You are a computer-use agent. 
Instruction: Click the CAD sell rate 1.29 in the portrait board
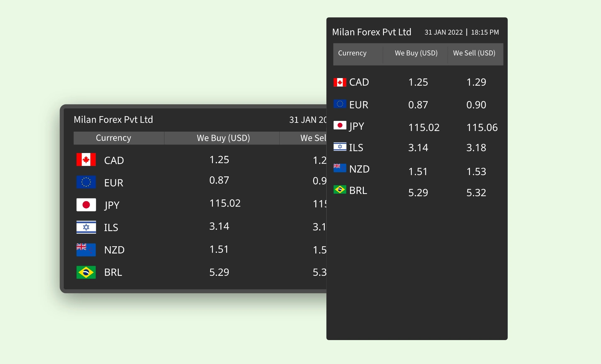[476, 82]
